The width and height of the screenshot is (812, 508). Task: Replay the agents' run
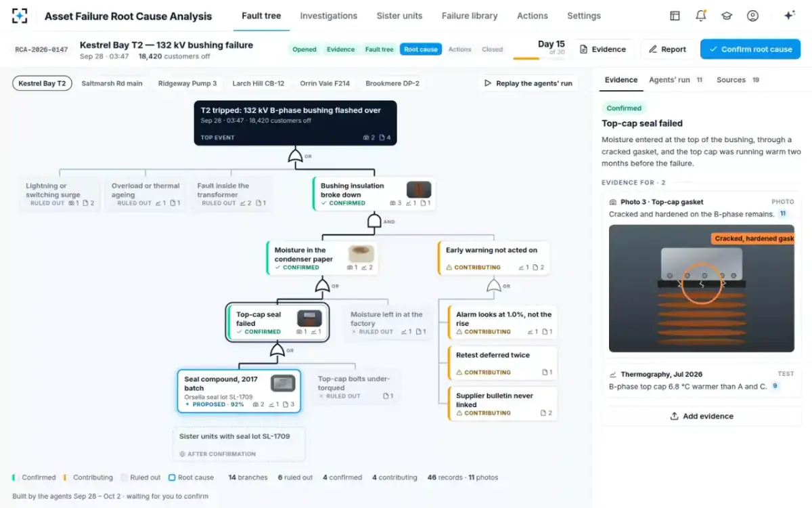(528, 83)
